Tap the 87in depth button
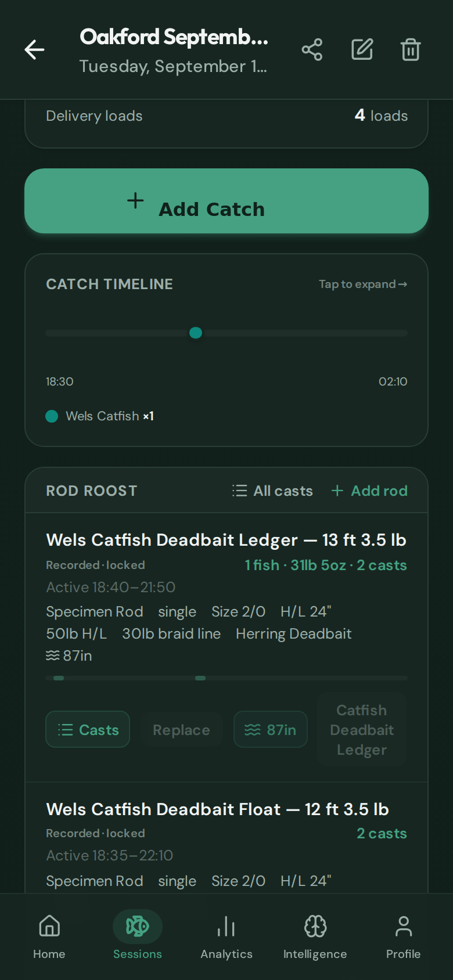The width and height of the screenshot is (453, 980). pyautogui.click(x=271, y=729)
